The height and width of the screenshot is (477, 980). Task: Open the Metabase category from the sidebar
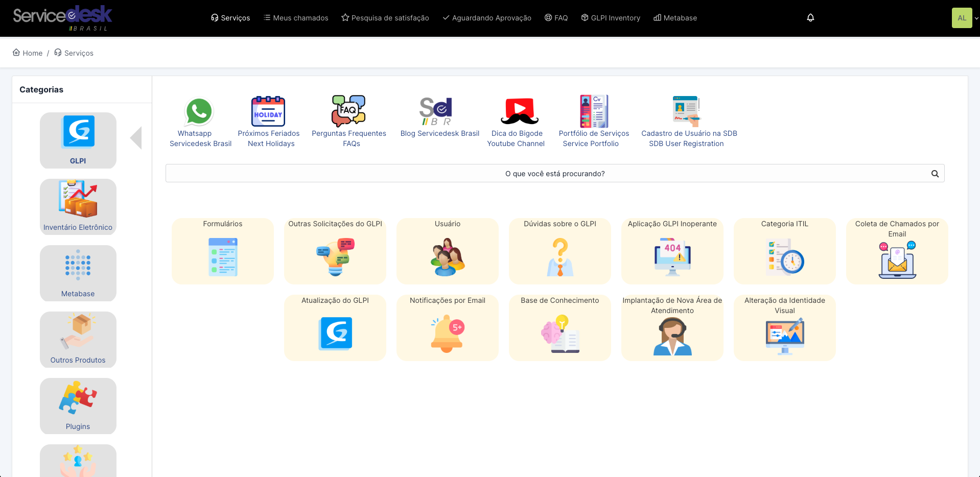click(78, 273)
